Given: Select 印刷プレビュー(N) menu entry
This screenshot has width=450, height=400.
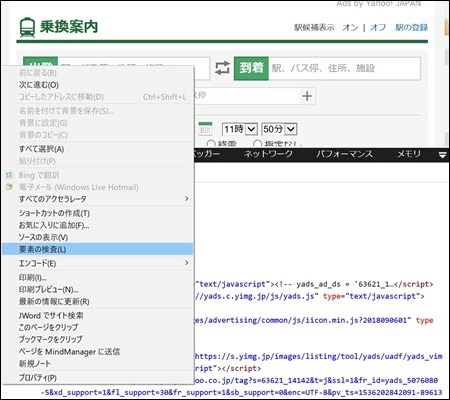Looking at the screenshot, I should tap(97, 289).
